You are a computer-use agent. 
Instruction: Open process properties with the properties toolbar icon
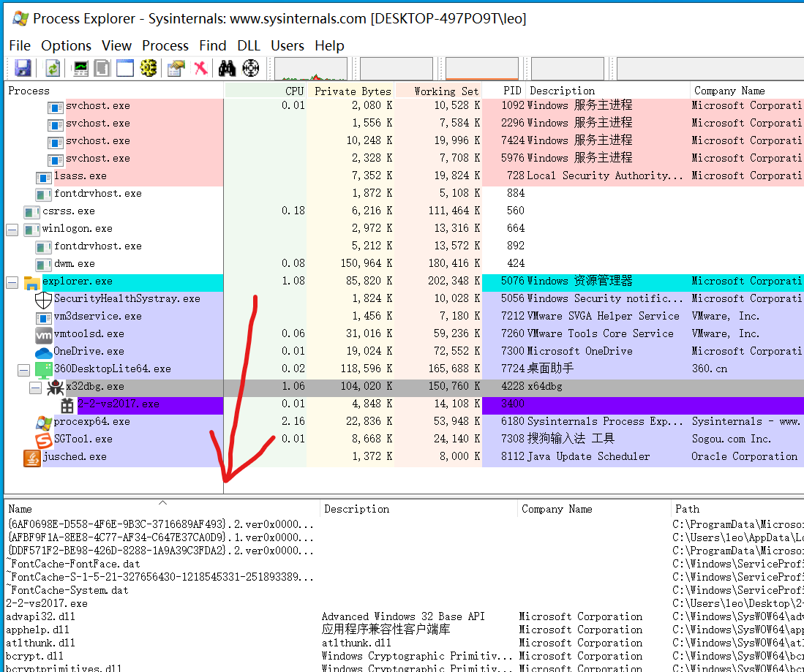(173, 67)
